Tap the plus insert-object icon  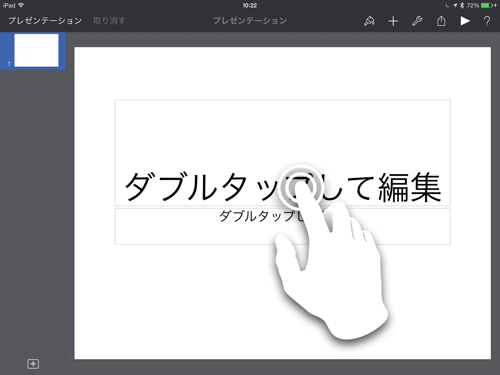[x=393, y=21]
